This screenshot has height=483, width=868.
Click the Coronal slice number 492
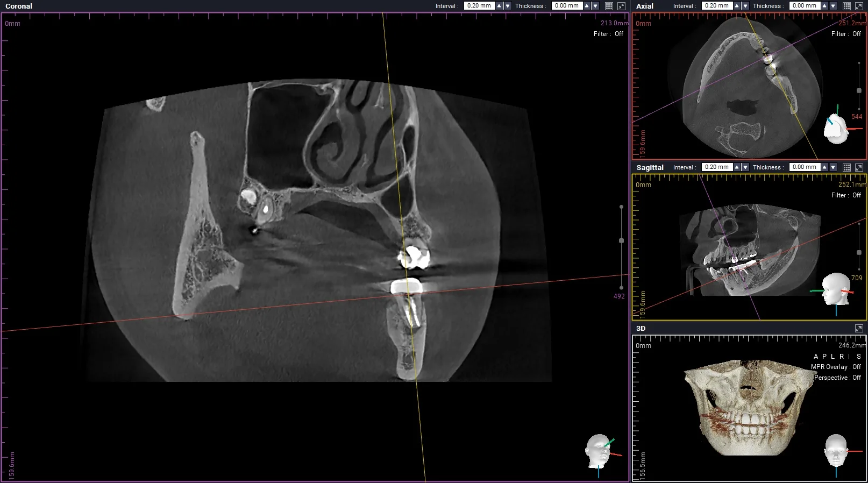619,296
